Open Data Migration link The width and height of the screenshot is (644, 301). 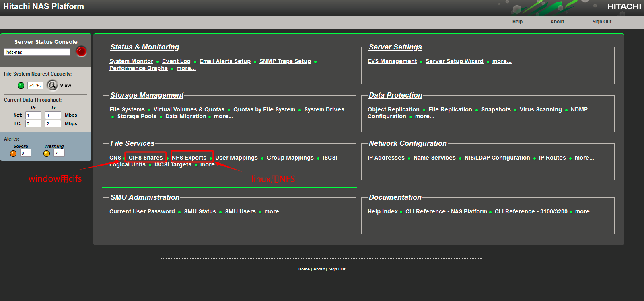tap(186, 116)
